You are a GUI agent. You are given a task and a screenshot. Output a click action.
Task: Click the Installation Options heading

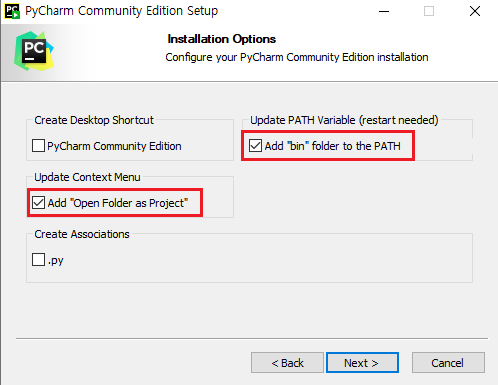click(x=222, y=39)
